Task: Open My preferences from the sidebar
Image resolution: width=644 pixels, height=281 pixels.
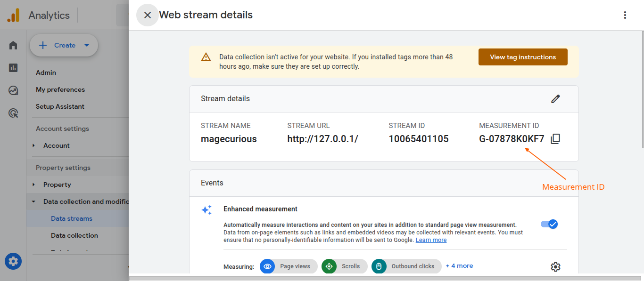Action: pos(60,89)
